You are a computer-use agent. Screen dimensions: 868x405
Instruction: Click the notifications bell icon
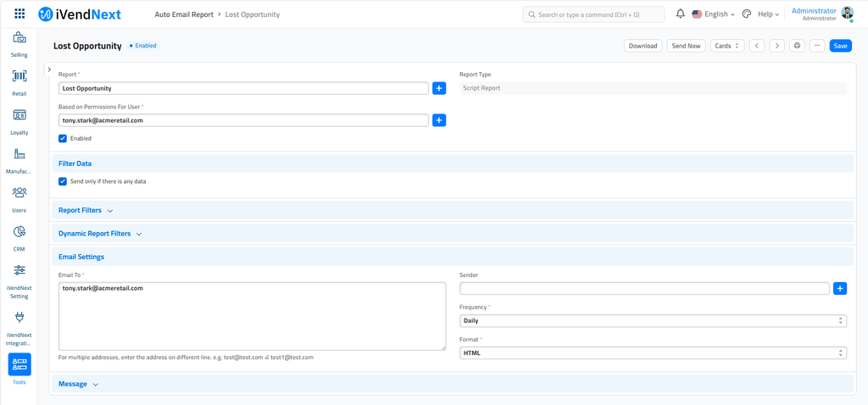point(680,14)
